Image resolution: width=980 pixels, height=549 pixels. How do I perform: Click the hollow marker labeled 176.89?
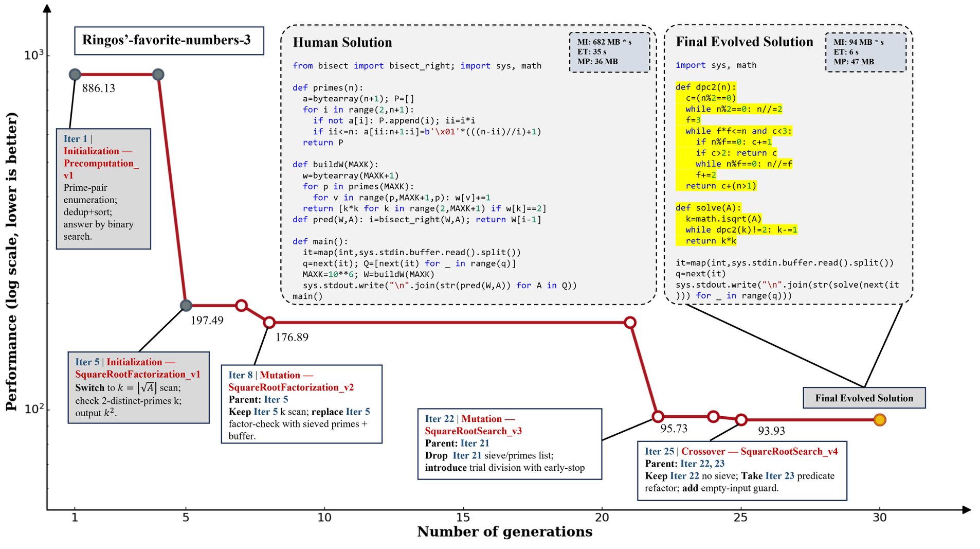tap(269, 323)
